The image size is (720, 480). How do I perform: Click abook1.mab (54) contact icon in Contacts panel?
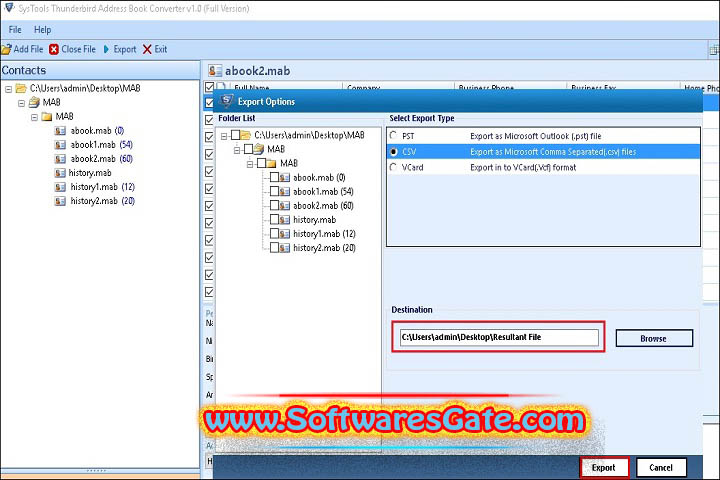[60, 145]
